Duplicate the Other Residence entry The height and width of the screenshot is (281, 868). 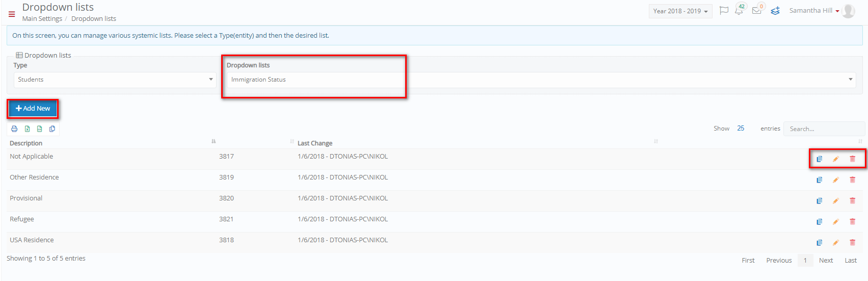coord(820,180)
